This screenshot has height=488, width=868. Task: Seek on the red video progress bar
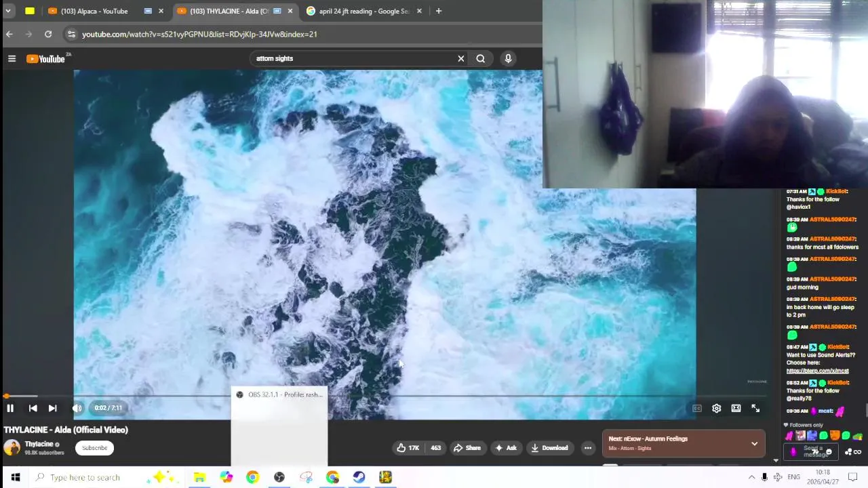coord(387,396)
